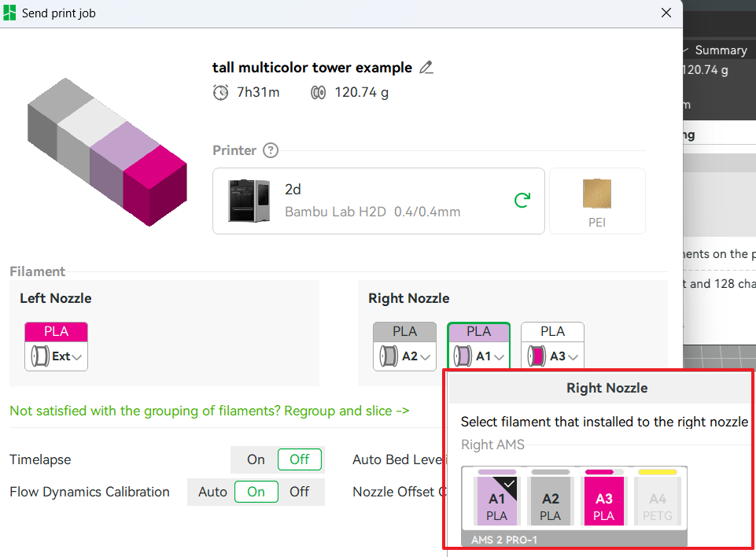756x557 pixels.
Task: Open the A2 filament mapping dropdown
Action: pyautogui.click(x=404, y=356)
